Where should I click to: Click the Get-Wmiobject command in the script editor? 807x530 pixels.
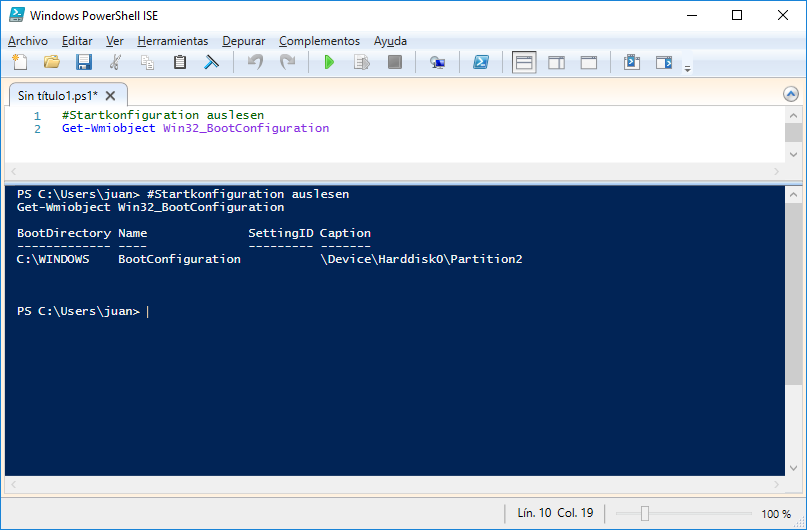109,128
